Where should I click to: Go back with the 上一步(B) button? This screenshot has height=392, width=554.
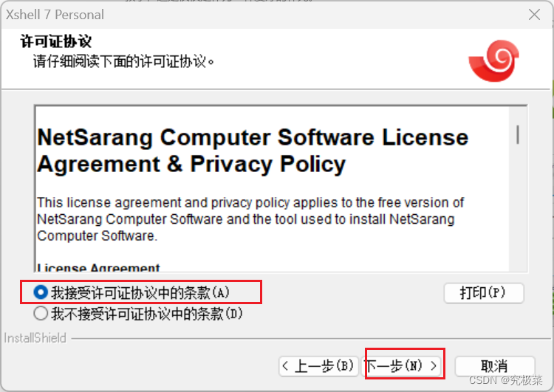click(x=318, y=366)
